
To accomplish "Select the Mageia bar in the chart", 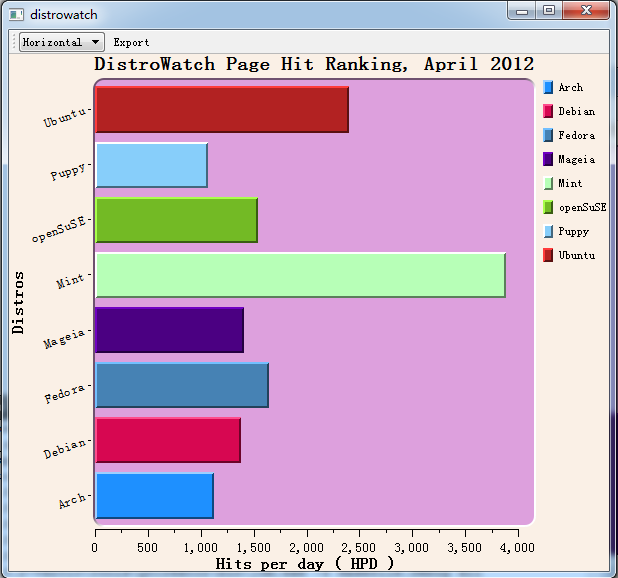I will pyautogui.click(x=169, y=330).
